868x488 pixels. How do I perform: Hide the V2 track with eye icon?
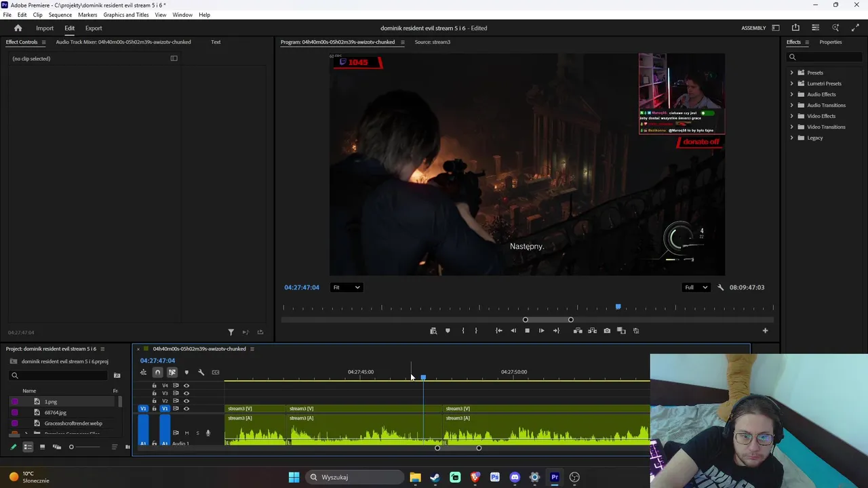186,401
